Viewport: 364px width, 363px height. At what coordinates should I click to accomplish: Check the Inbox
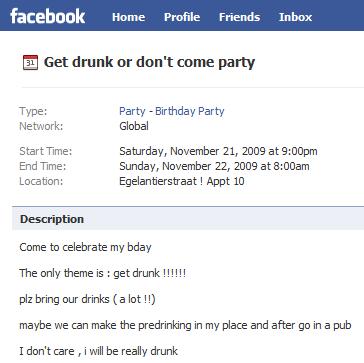(x=295, y=17)
